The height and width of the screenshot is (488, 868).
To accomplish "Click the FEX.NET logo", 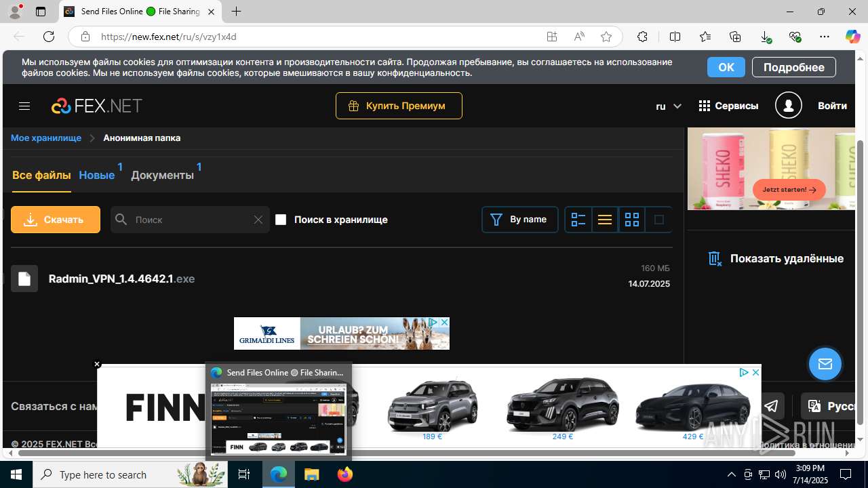I will coord(97,106).
